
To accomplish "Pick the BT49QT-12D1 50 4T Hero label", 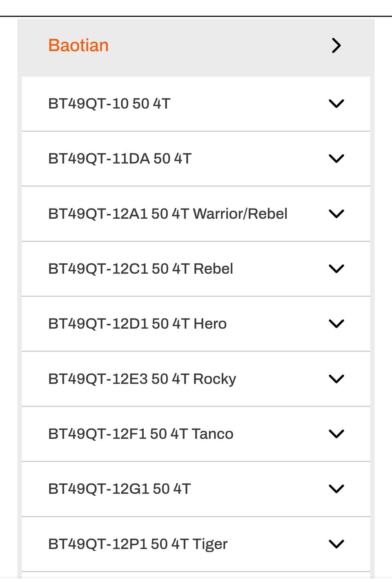I will click(137, 324).
